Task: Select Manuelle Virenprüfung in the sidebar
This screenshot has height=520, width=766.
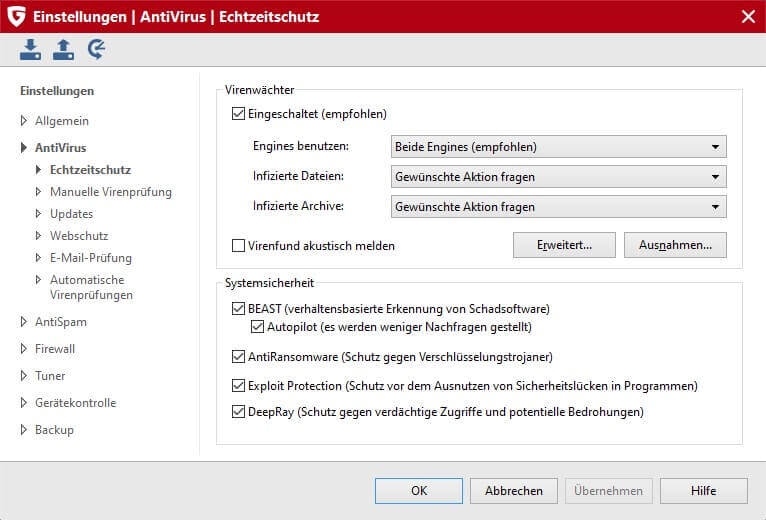Action: click(110, 192)
